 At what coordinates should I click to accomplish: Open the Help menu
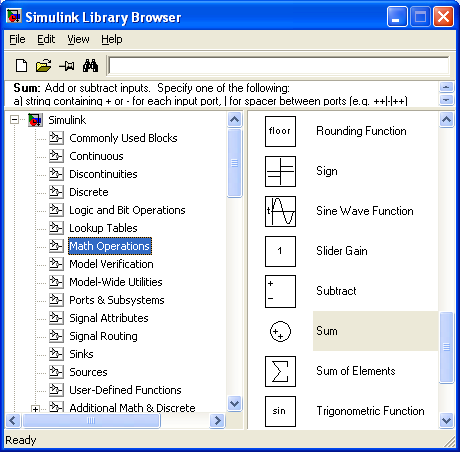[x=112, y=39]
